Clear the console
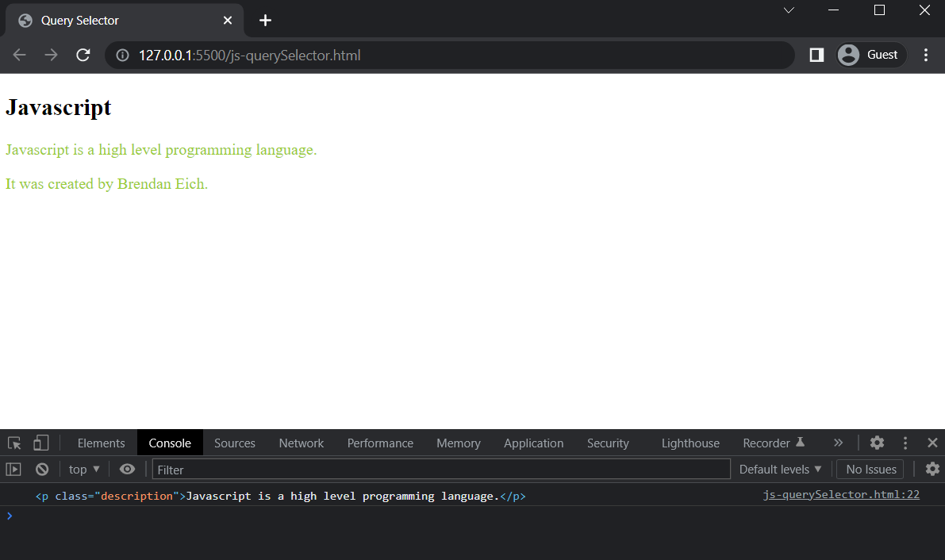Screen dimensions: 945x560 (x=41, y=469)
